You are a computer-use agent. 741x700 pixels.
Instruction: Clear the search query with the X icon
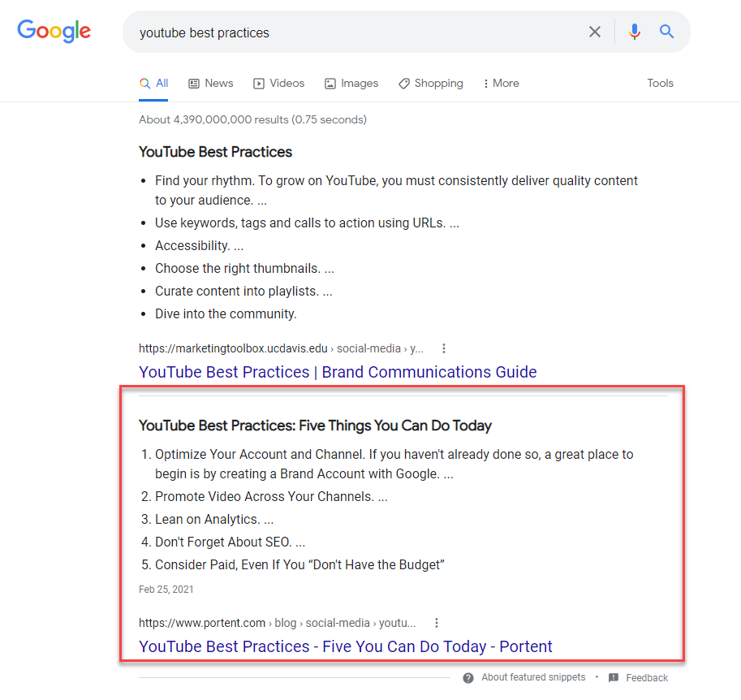click(595, 32)
